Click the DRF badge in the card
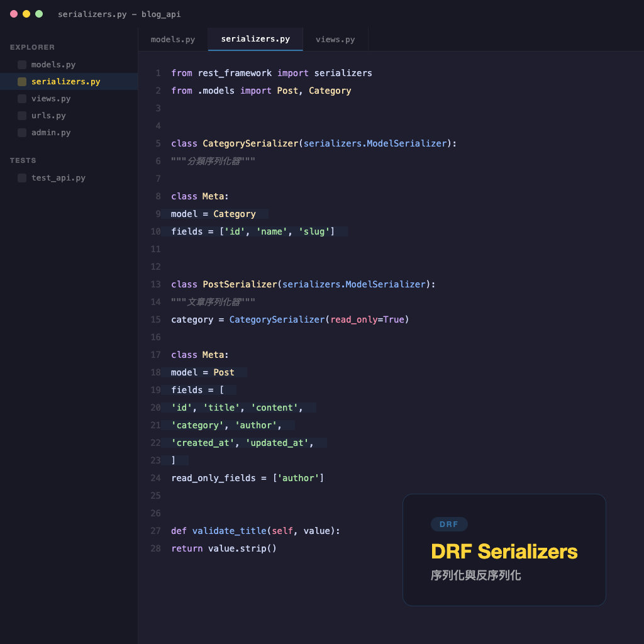This screenshot has width=644, height=644. [449, 524]
